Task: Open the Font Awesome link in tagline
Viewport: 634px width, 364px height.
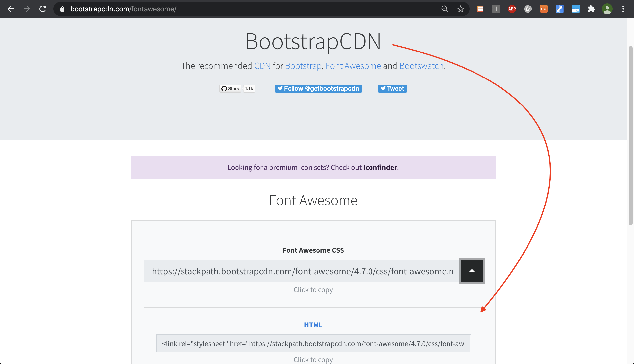Action: (x=353, y=66)
